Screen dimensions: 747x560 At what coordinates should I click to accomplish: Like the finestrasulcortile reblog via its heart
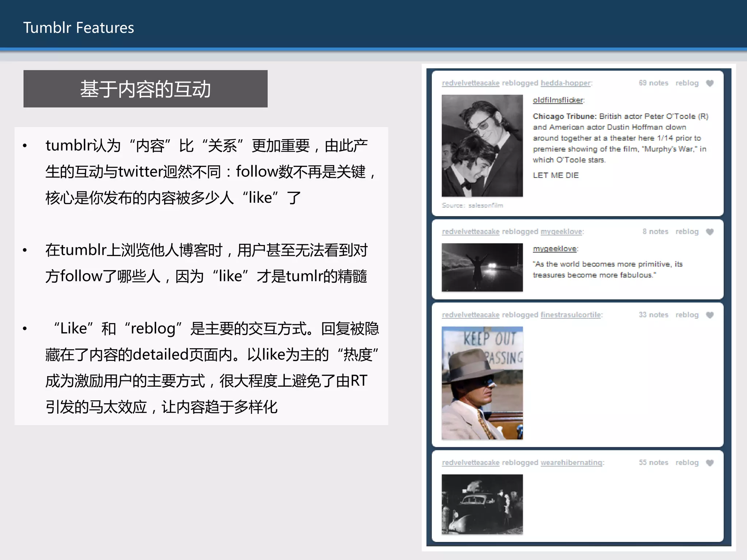709,315
